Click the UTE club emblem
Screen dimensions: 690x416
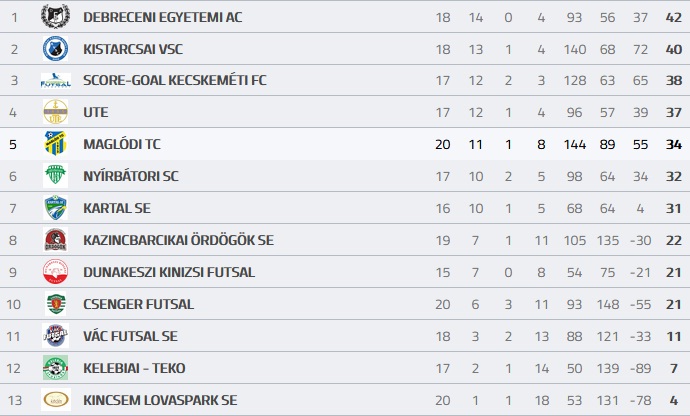coord(55,112)
